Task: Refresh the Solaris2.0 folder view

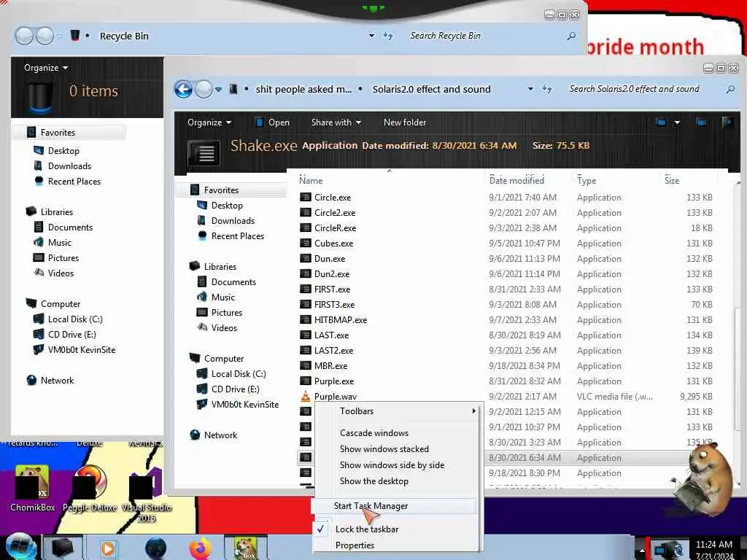Action: pyautogui.click(x=547, y=89)
